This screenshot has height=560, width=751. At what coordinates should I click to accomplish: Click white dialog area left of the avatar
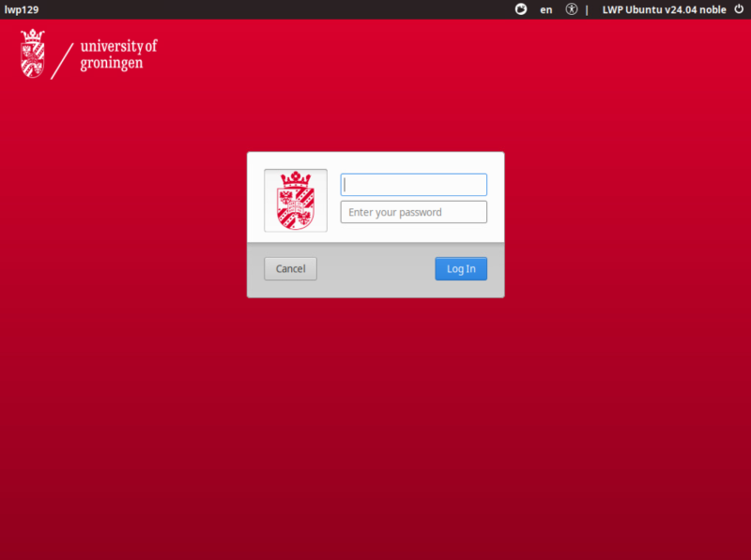point(255,200)
